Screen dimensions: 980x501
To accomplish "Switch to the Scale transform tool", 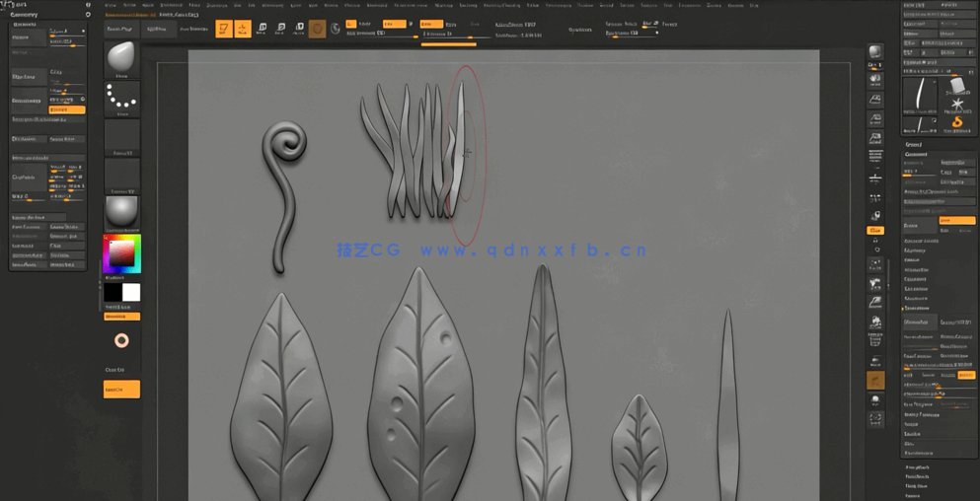I will pyautogui.click(x=280, y=29).
